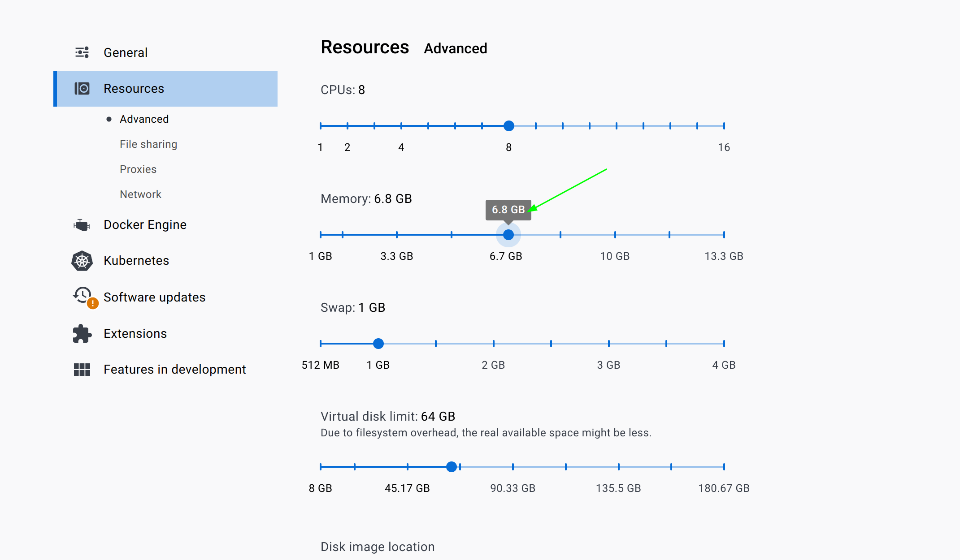Open Software updates settings page
The height and width of the screenshot is (560, 960).
point(154,297)
